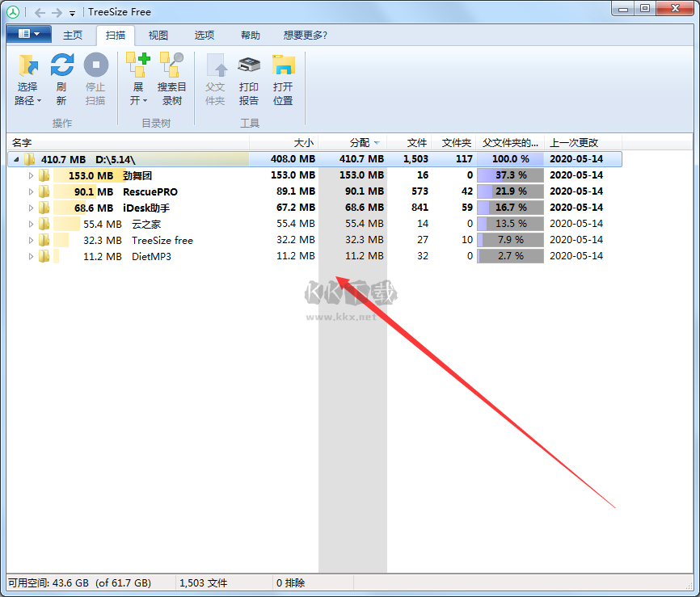Switch to the 主页 (Home) tab
The width and height of the screenshot is (700, 597).
[73, 36]
